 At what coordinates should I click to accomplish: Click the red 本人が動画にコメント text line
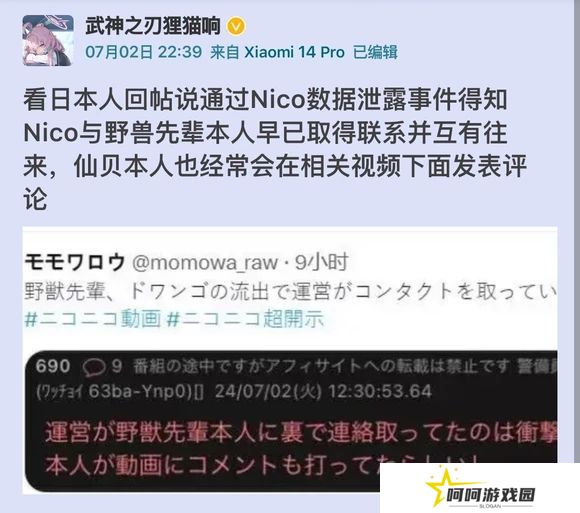pyautogui.click(x=259, y=465)
